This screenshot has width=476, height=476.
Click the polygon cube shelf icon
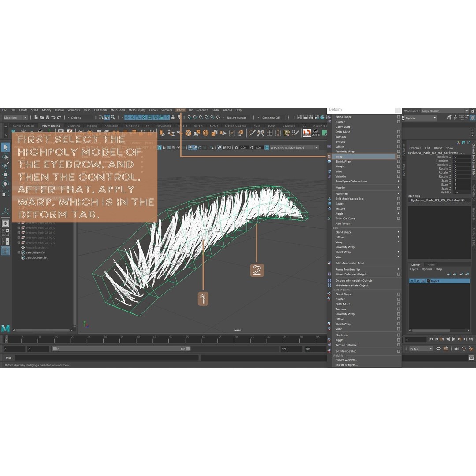pyautogui.click(x=188, y=133)
